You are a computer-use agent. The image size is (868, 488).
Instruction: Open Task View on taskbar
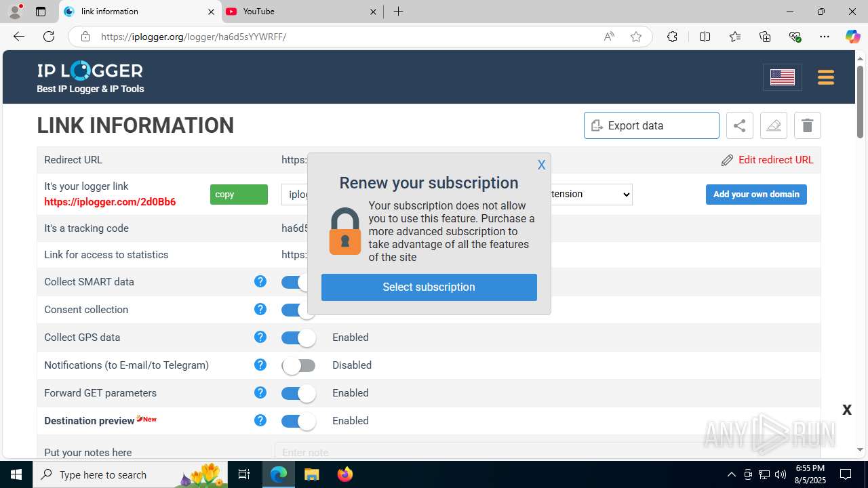coord(244,474)
